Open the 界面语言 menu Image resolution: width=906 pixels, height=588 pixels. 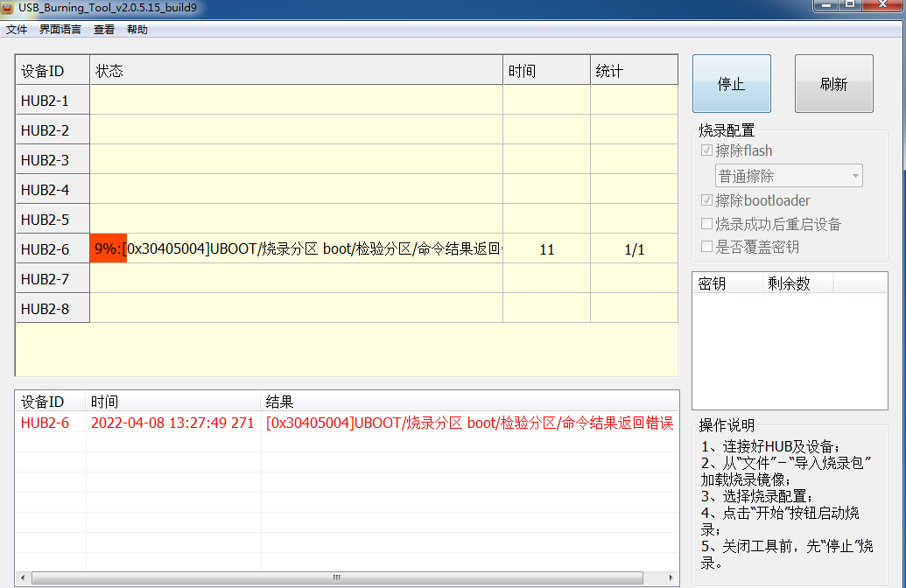point(60,30)
